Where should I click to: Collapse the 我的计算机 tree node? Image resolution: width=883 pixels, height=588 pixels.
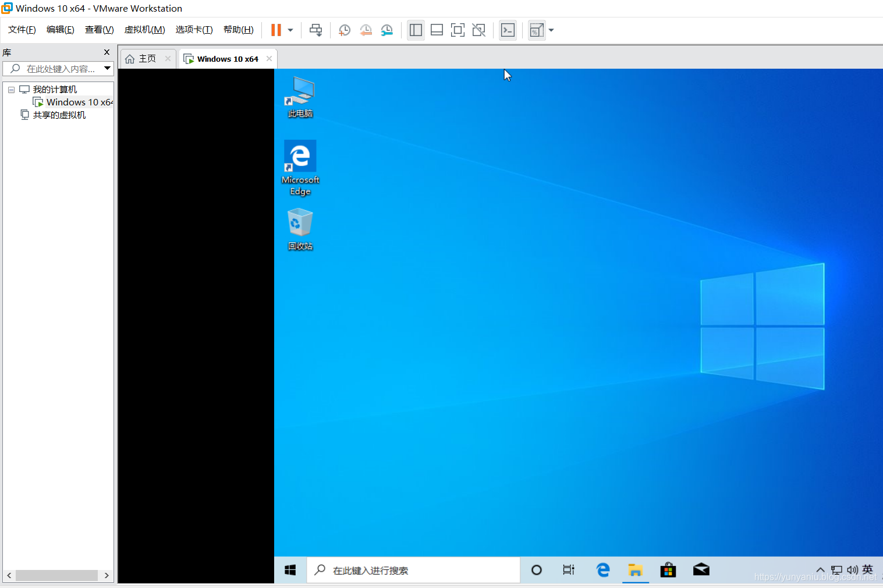[11, 90]
